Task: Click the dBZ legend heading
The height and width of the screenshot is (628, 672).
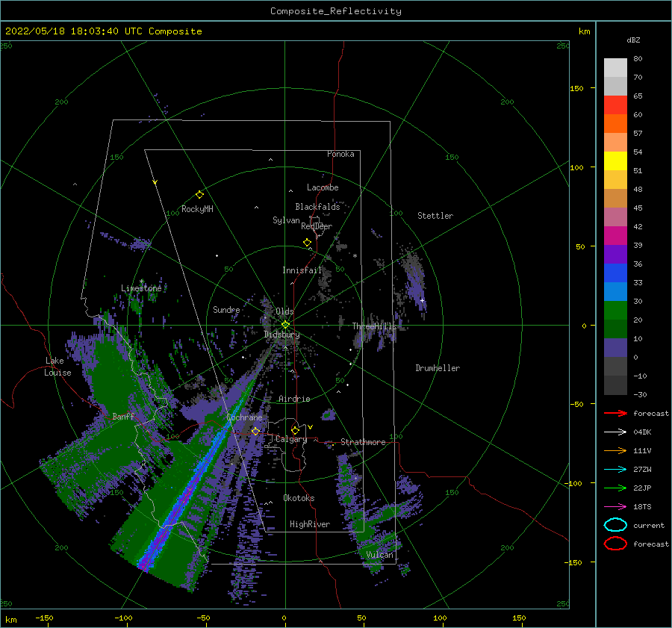Action: (633, 40)
